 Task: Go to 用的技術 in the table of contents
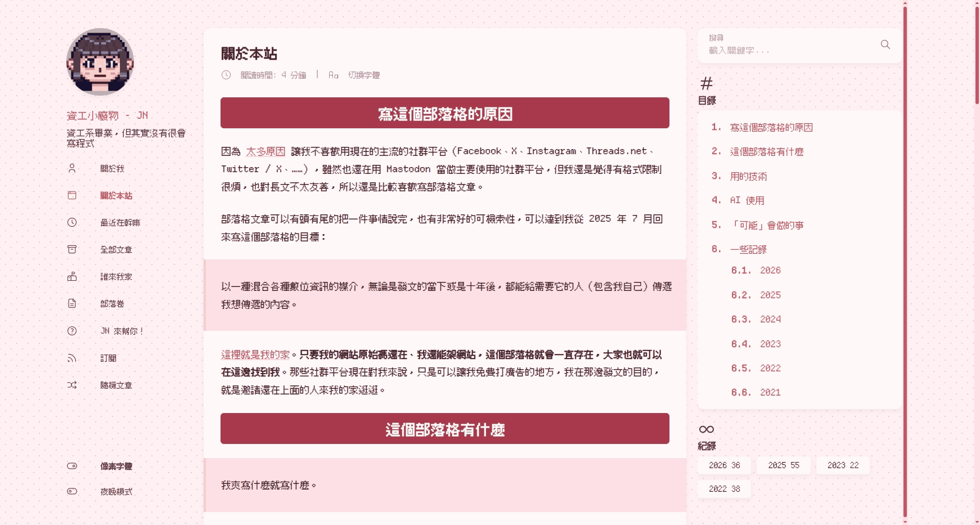click(748, 176)
